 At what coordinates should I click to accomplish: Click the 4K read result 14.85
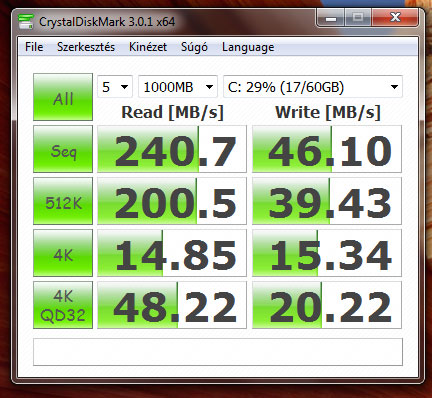(172, 253)
